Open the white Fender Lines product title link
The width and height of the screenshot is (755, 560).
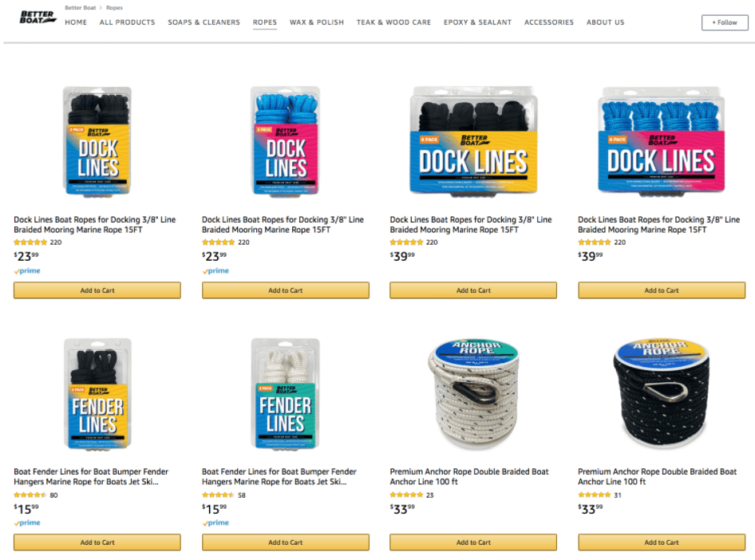279,477
